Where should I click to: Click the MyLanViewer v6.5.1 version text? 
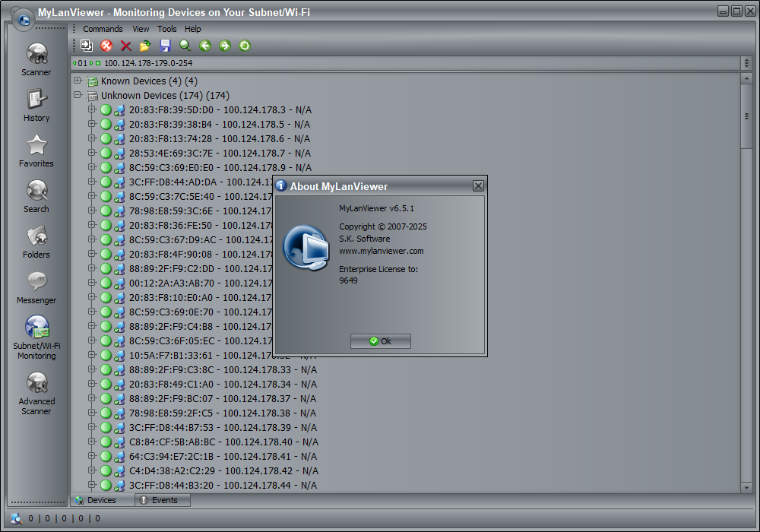(x=377, y=208)
